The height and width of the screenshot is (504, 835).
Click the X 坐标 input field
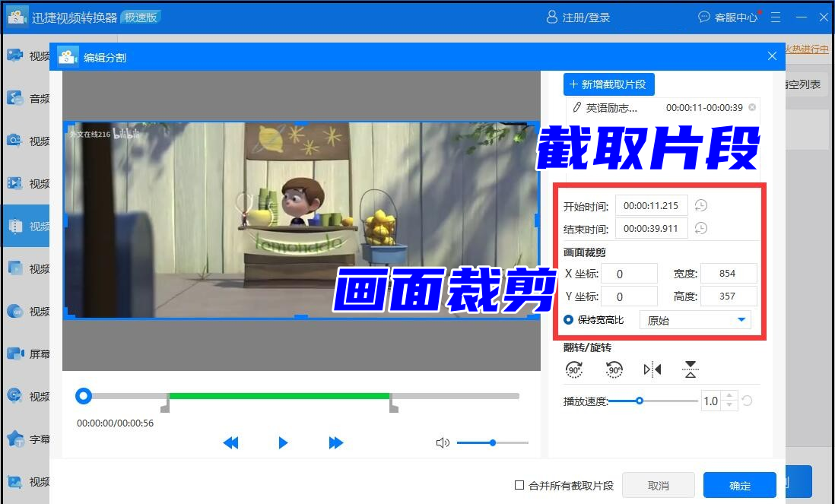629,274
